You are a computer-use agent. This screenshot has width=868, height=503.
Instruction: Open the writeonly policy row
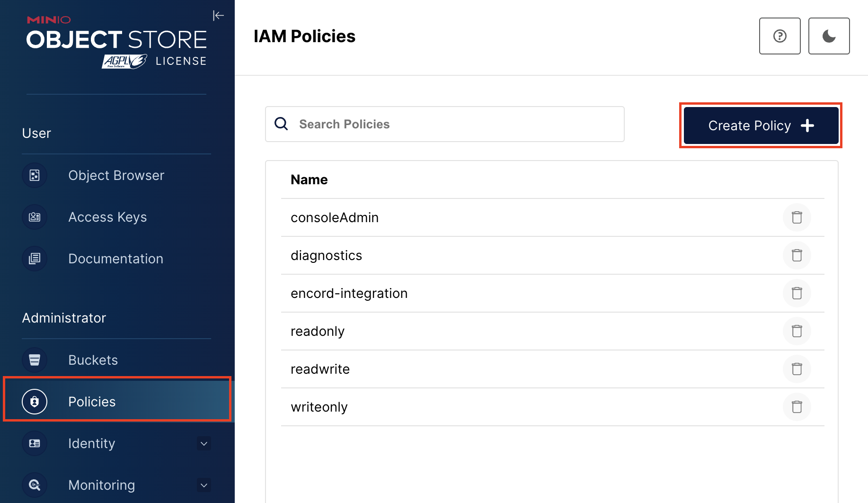coord(552,407)
